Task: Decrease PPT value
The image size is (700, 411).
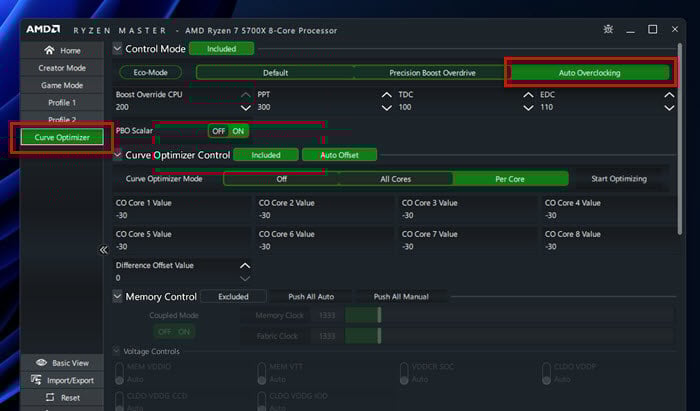Action: click(x=387, y=108)
